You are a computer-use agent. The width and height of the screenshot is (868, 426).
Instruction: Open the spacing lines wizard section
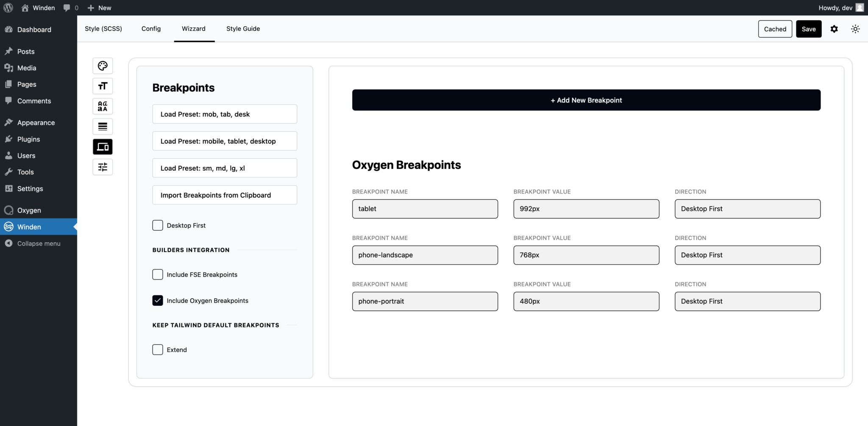click(x=103, y=127)
